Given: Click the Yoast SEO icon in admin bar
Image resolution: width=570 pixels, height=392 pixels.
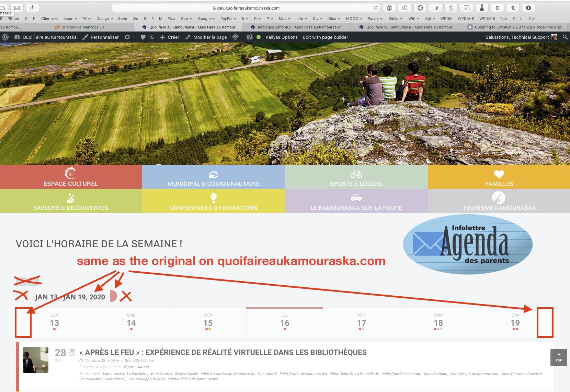Looking at the screenshot, I should point(250,37).
